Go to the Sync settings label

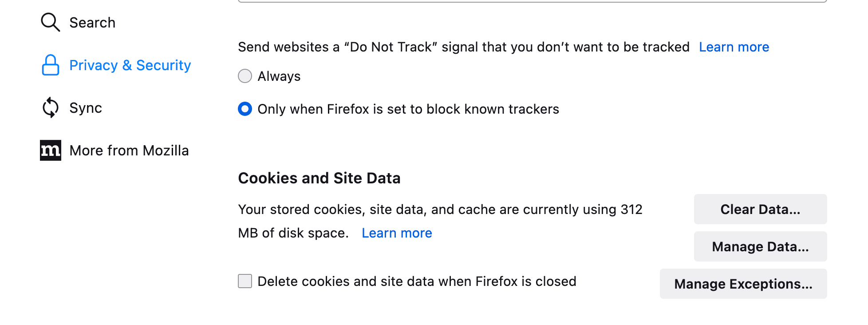[86, 108]
